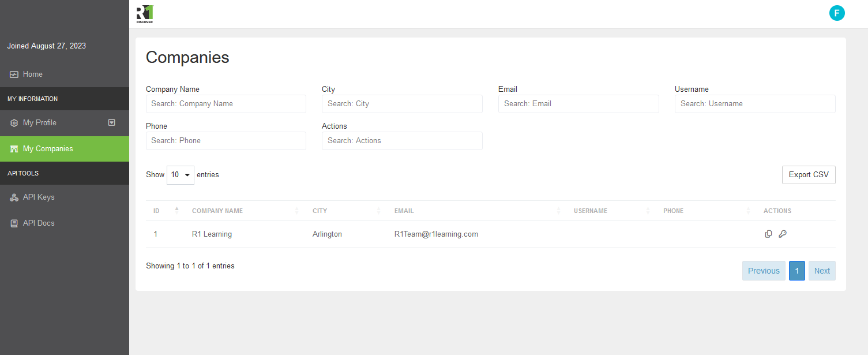Click the Previous page button
The width and height of the screenshot is (868, 355).
(x=763, y=271)
